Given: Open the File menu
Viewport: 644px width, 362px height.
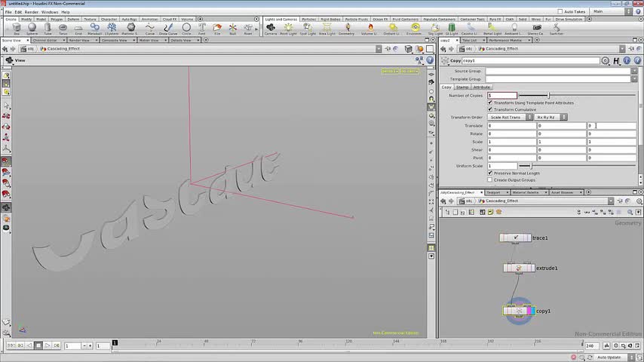Looking at the screenshot, I should pyautogui.click(x=8, y=12).
